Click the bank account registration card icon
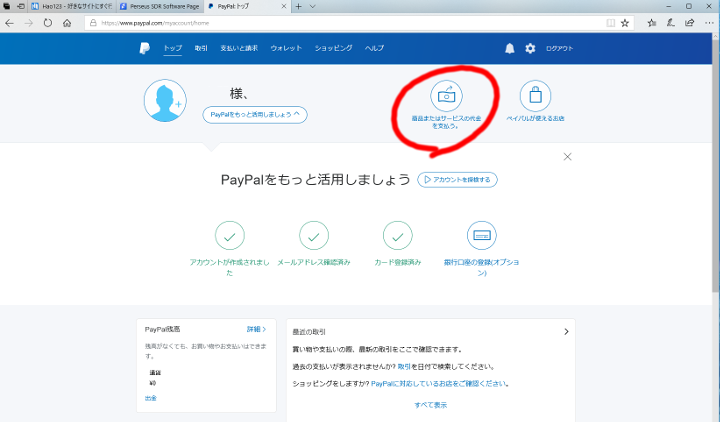Screen dimensions: 720x422 (482, 236)
